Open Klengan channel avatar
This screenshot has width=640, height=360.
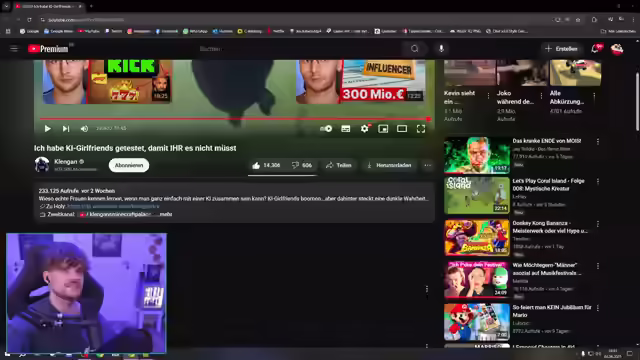tap(42, 165)
